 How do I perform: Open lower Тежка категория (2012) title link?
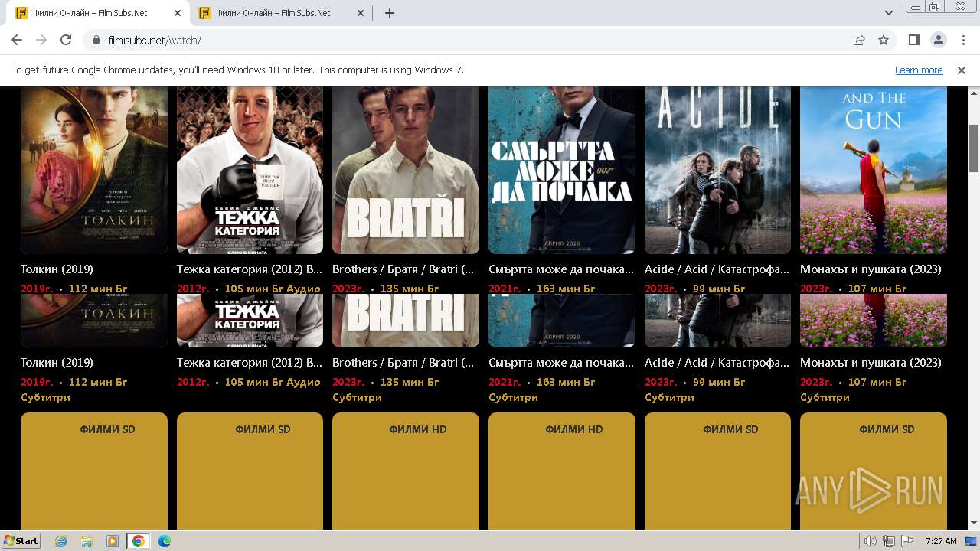250,363
